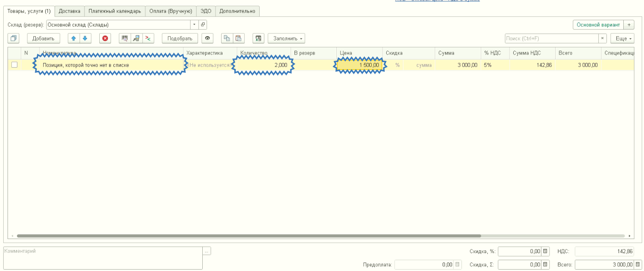Screen dimensions: 644x271
Task: Click the 'сумма' discount cell in the row
Action: [x=420, y=65]
